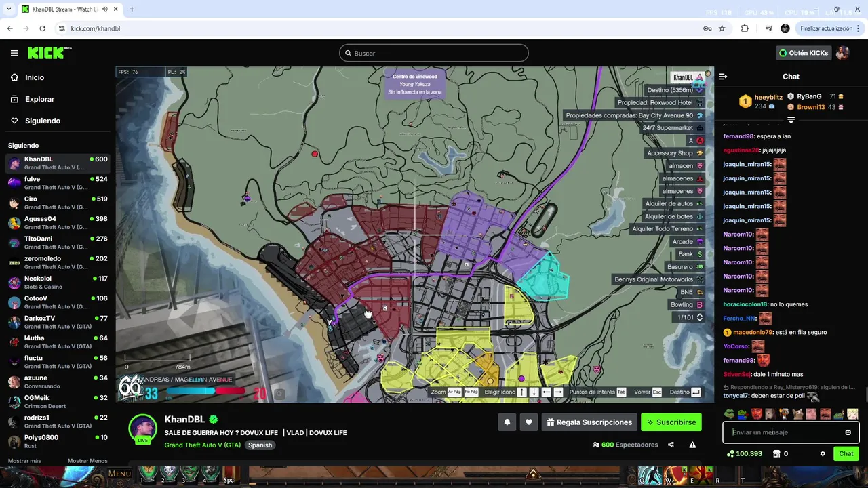
Task: Open zeromoledo channel in following list
Action: 58,262
